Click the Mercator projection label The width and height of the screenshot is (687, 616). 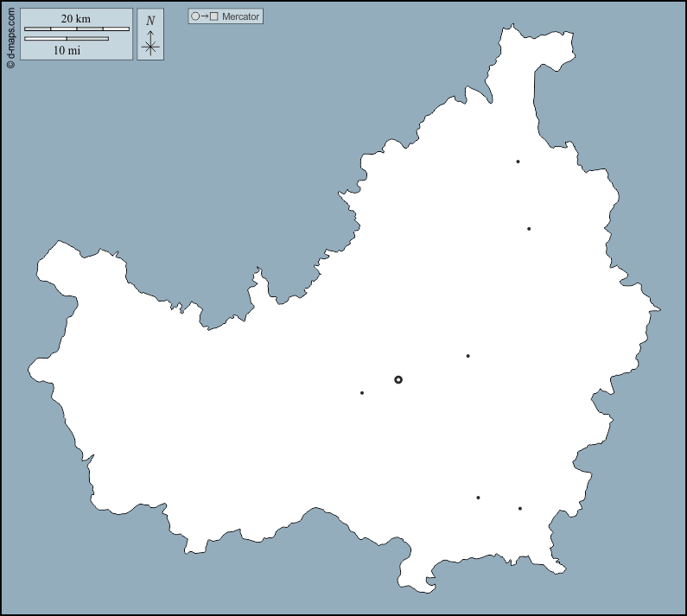click(x=240, y=16)
